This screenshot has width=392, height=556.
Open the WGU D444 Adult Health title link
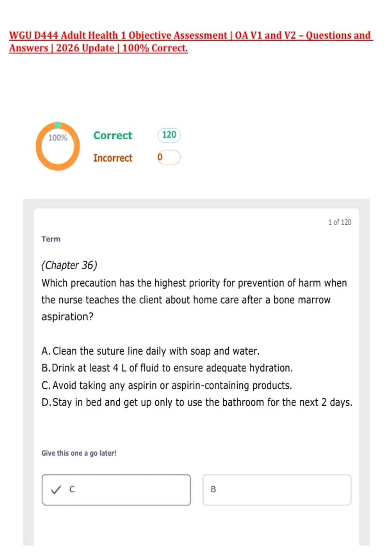tap(191, 42)
